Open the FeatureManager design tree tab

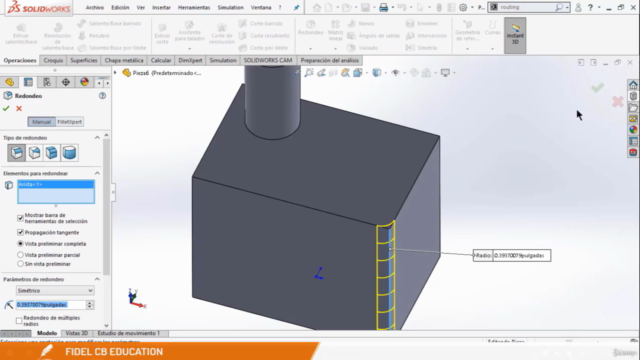pos(10,82)
